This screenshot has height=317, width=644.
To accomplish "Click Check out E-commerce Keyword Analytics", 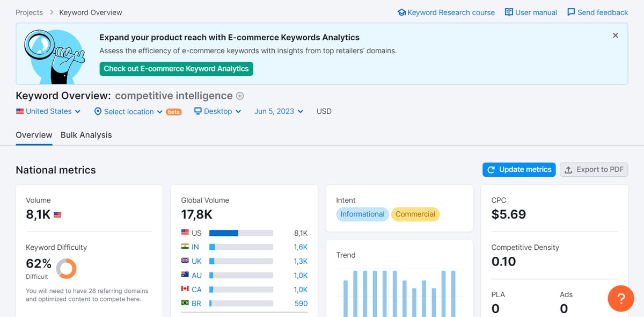I will [176, 69].
